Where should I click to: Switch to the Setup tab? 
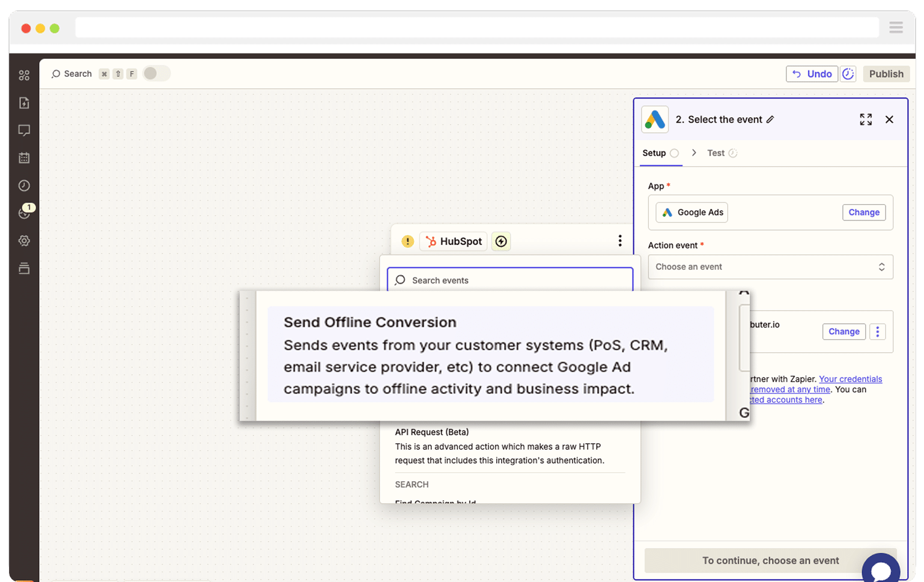coord(661,153)
